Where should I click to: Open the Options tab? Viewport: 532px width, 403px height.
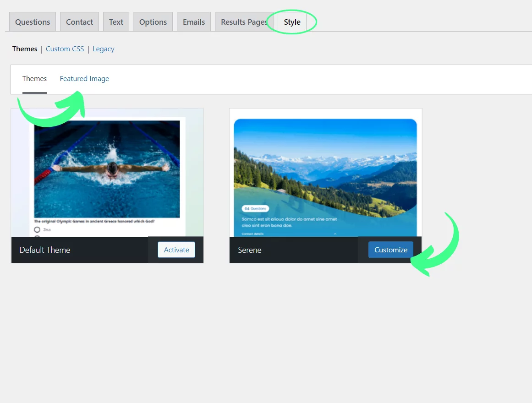click(x=153, y=22)
